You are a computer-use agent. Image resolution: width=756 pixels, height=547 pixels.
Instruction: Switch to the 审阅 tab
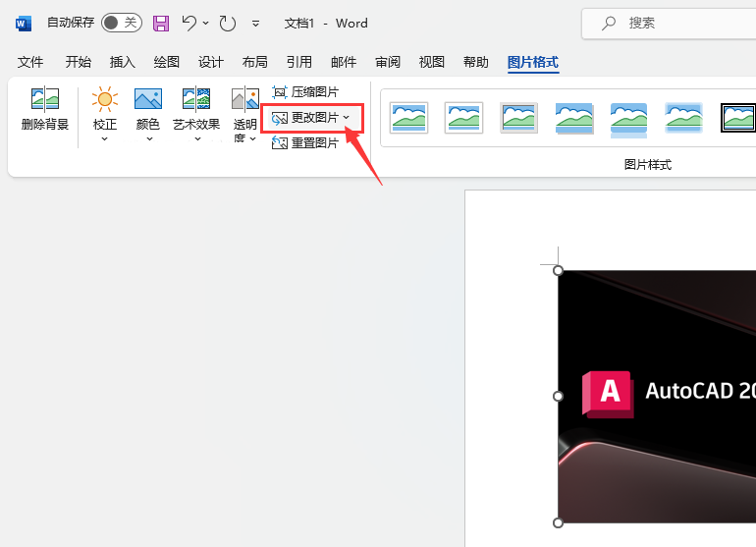pyautogui.click(x=388, y=62)
